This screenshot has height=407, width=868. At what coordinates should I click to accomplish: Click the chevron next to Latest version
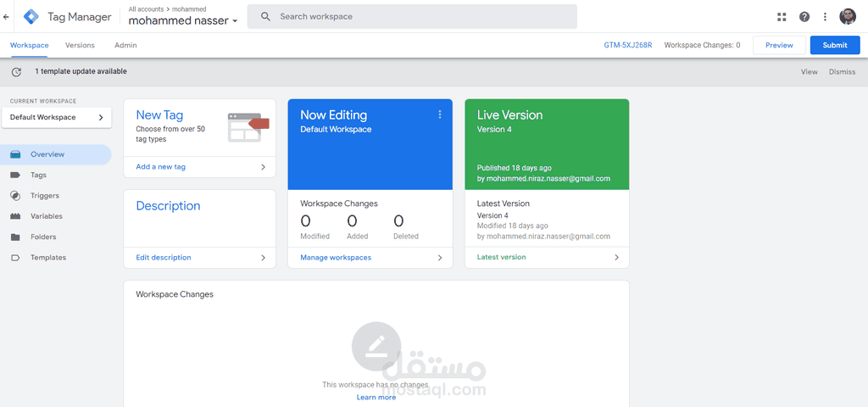click(x=617, y=258)
